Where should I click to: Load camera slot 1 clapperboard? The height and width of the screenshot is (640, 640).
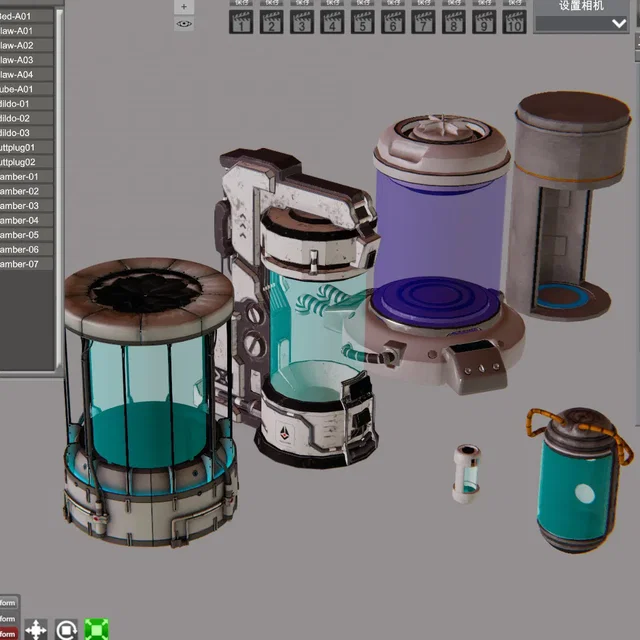(x=241, y=22)
